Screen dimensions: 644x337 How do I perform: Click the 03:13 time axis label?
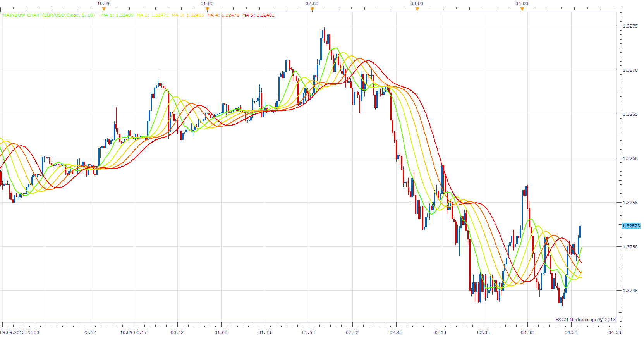440,332
